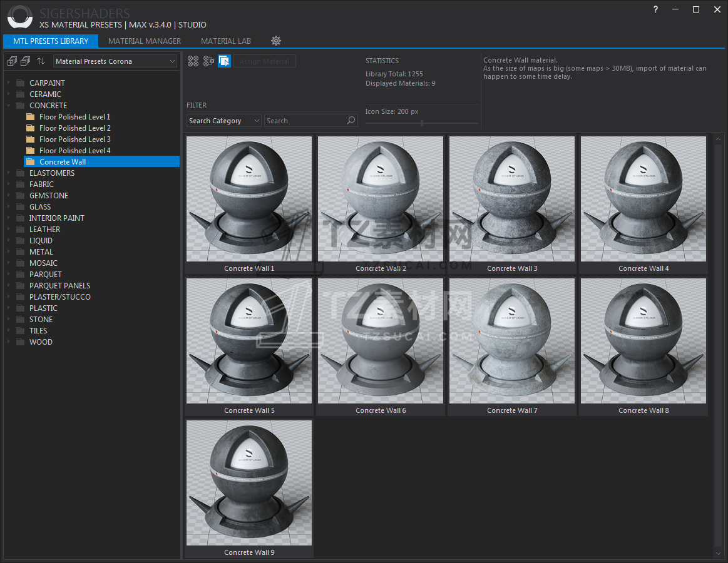
Task: Expand the LEATHER tree node arrow
Action: [x=9, y=230]
